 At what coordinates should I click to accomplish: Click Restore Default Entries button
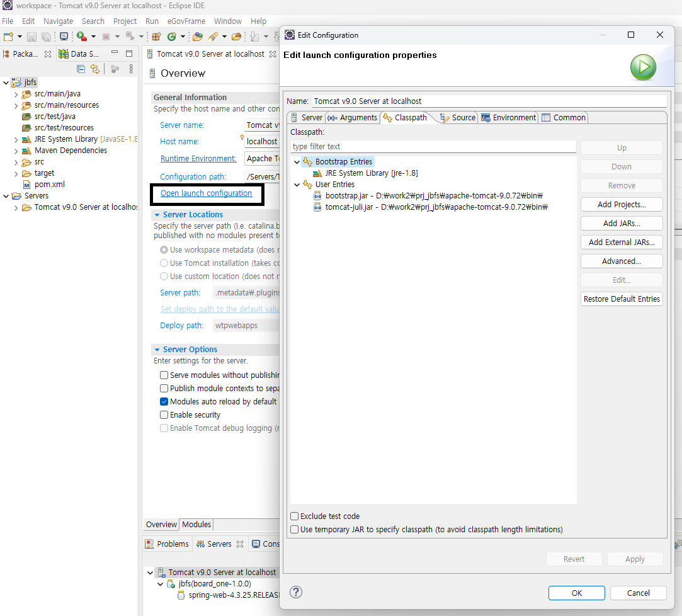[622, 299]
